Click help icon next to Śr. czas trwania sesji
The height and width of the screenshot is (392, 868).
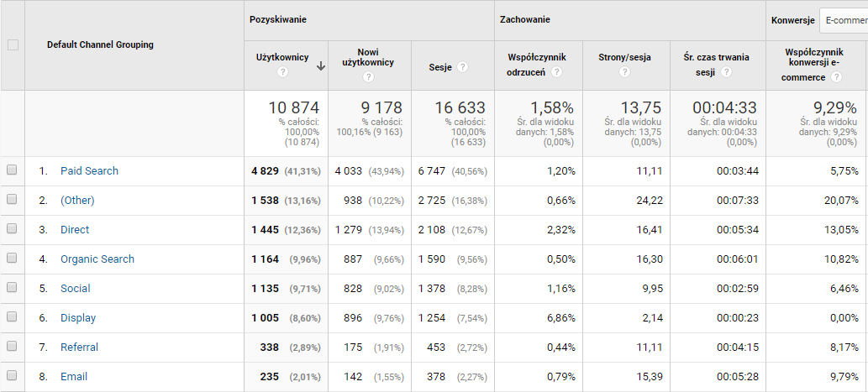725,72
